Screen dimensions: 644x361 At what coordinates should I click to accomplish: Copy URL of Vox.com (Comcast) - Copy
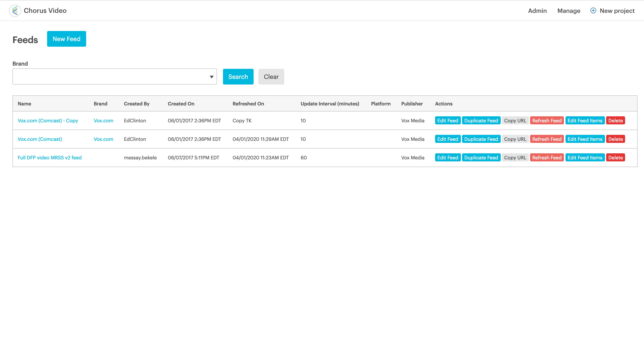point(515,121)
